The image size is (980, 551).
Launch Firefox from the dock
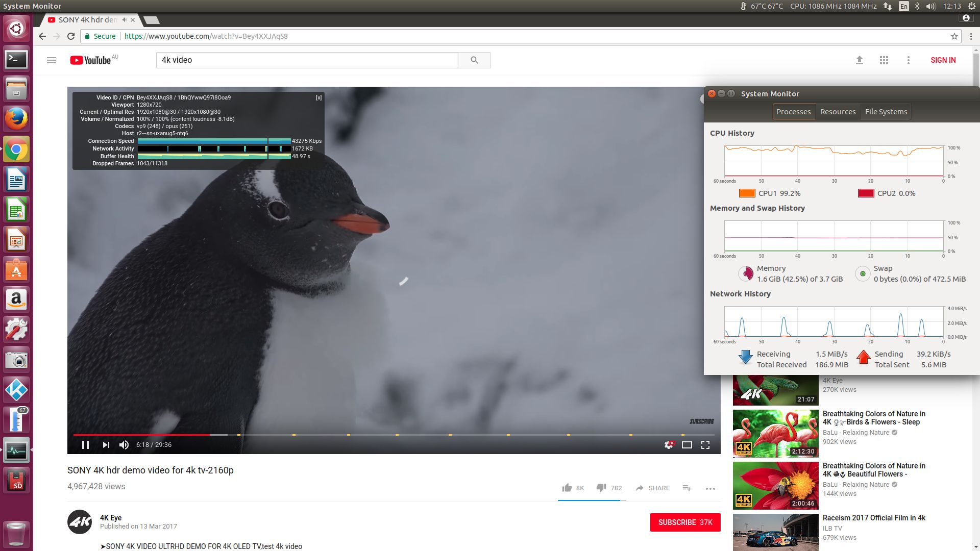(x=16, y=119)
